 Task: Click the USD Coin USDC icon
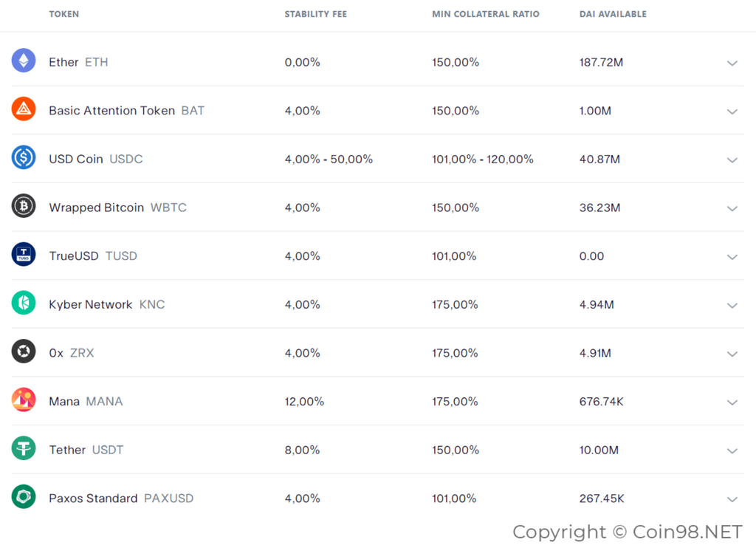tap(24, 158)
